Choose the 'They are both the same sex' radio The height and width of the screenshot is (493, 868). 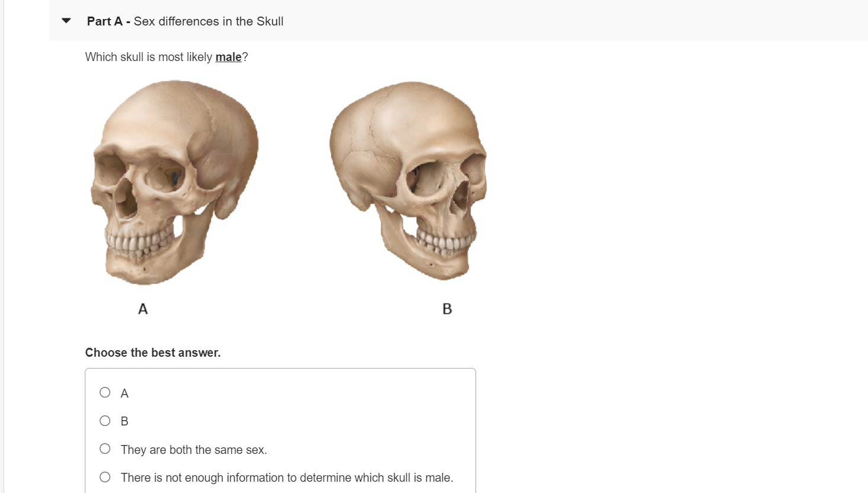click(105, 449)
